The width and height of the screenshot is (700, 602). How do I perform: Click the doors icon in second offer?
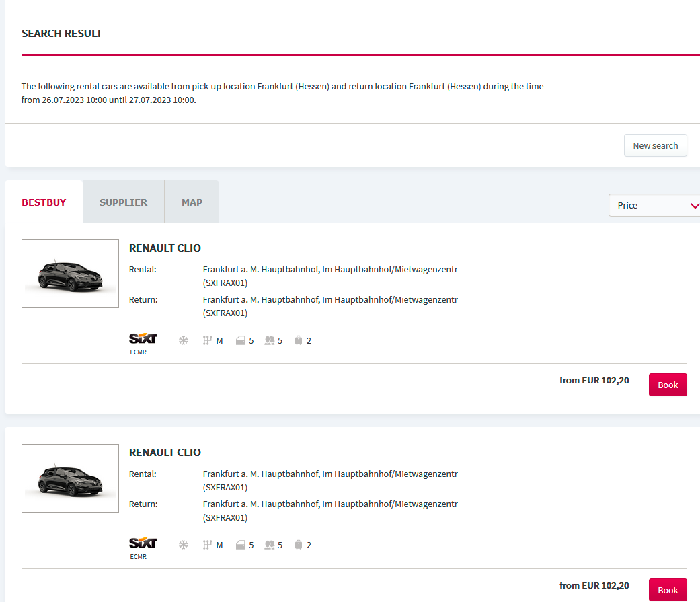tap(240, 545)
